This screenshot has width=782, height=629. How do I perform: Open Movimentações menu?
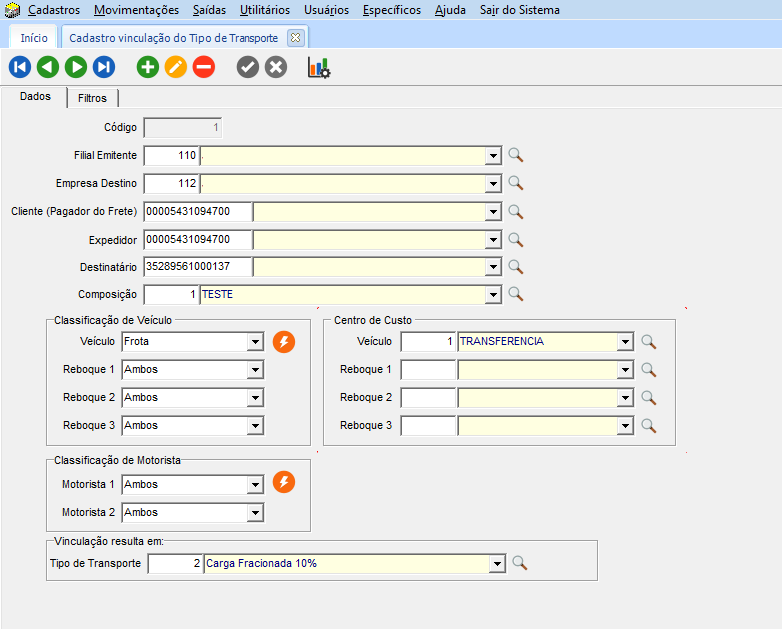[x=136, y=10]
